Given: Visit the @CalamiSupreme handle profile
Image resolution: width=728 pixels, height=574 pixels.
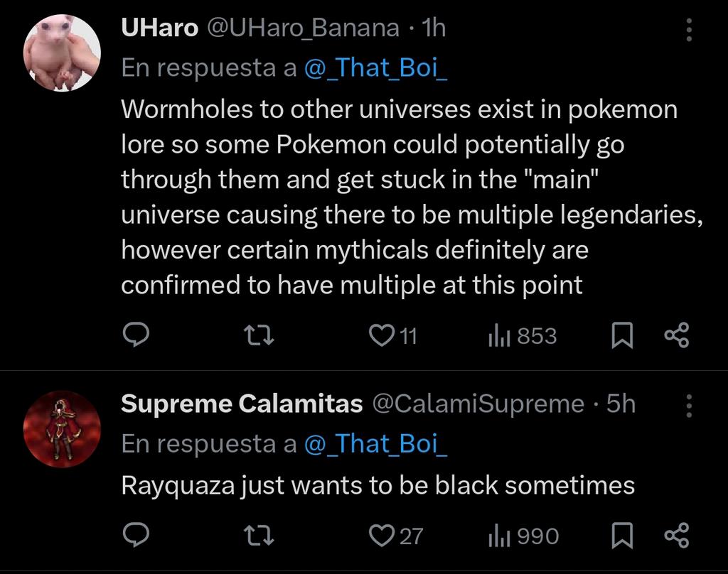Looking at the screenshot, I should point(478,404).
